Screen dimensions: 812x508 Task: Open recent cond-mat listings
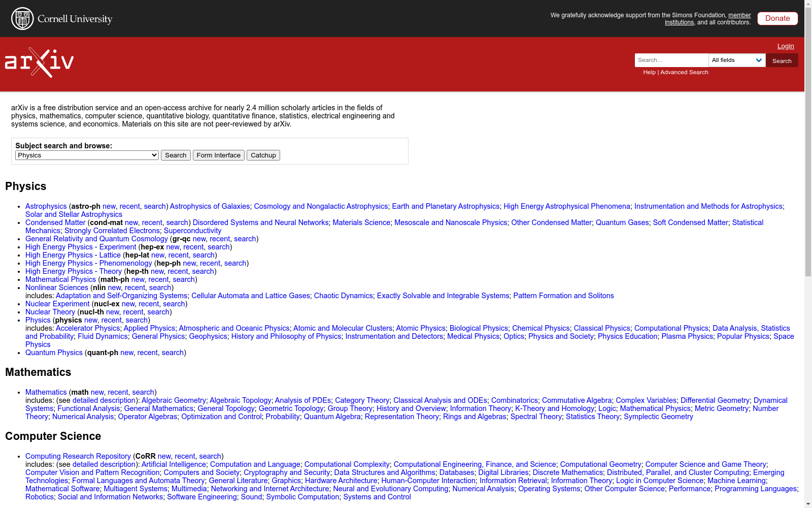152,223
